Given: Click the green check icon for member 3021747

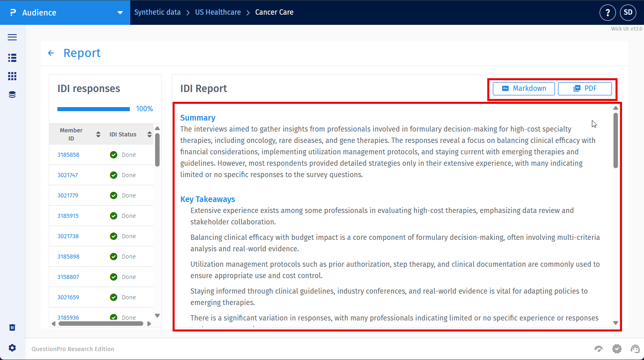Looking at the screenshot, I should 114,175.
